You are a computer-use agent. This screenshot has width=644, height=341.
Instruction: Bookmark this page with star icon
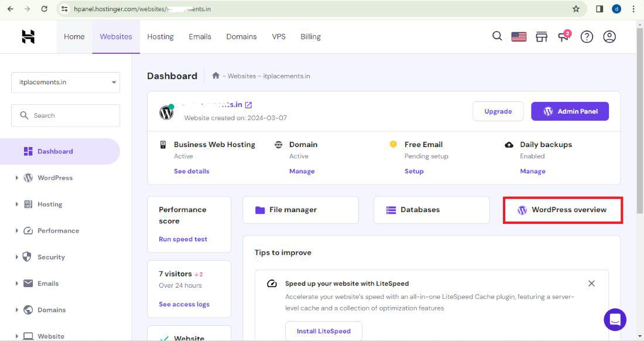tap(576, 9)
